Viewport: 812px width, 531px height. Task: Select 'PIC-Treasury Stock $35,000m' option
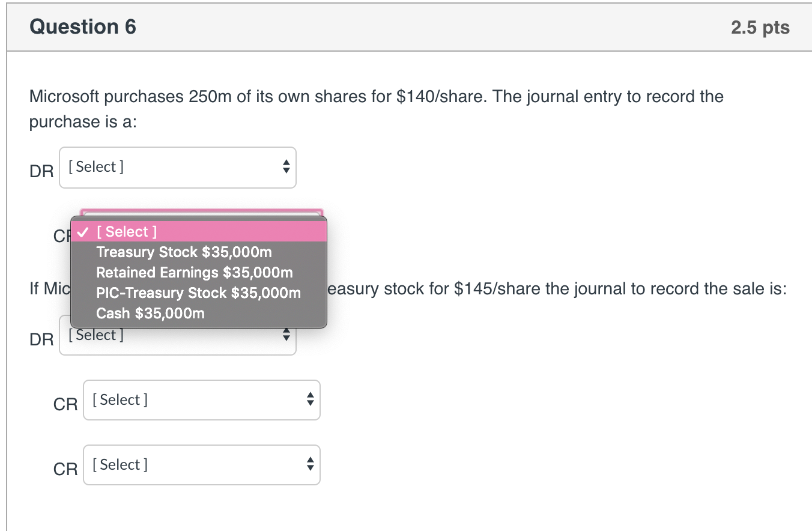(198, 293)
